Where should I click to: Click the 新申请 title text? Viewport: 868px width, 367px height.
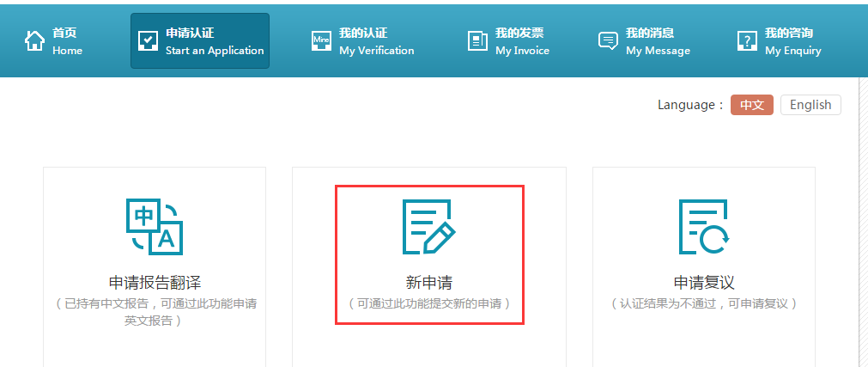(x=428, y=283)
